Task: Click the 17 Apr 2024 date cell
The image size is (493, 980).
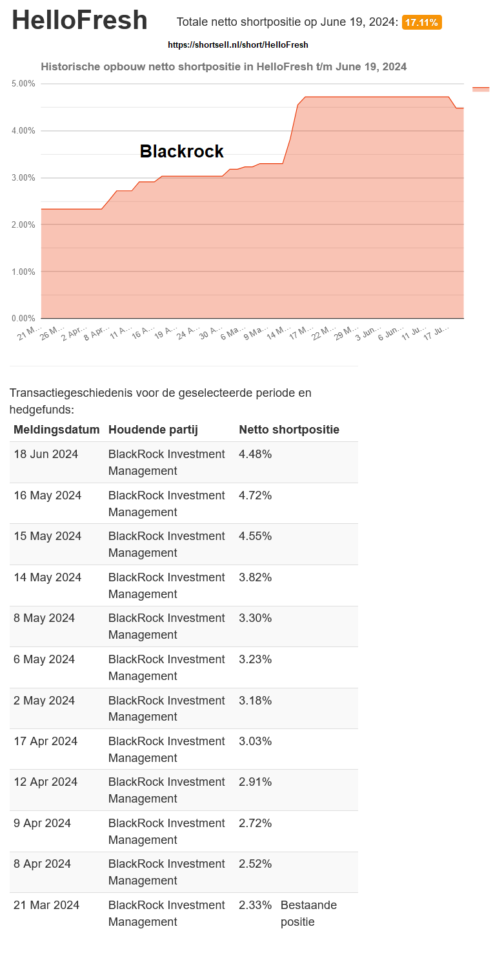Action: [x=45, y=741]
